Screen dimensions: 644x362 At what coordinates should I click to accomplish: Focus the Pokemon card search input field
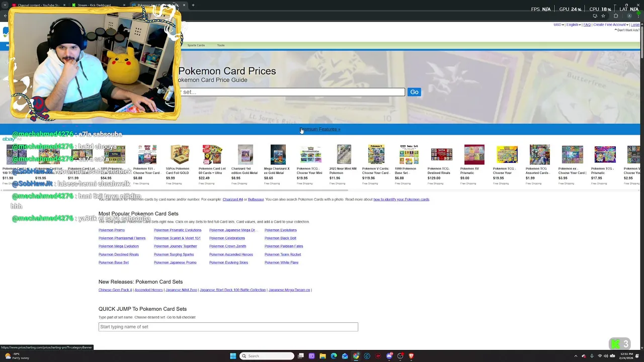click(x=292, y=92)
